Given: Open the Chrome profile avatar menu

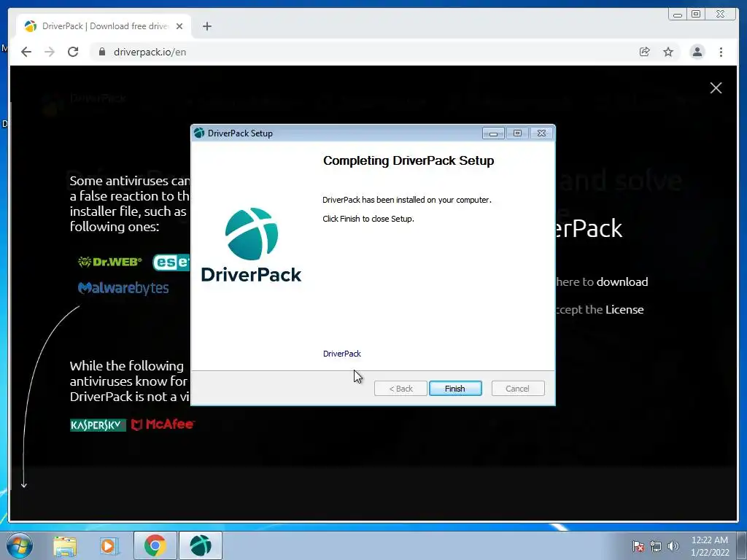Looking at the screenshot, I should (697, 52).
